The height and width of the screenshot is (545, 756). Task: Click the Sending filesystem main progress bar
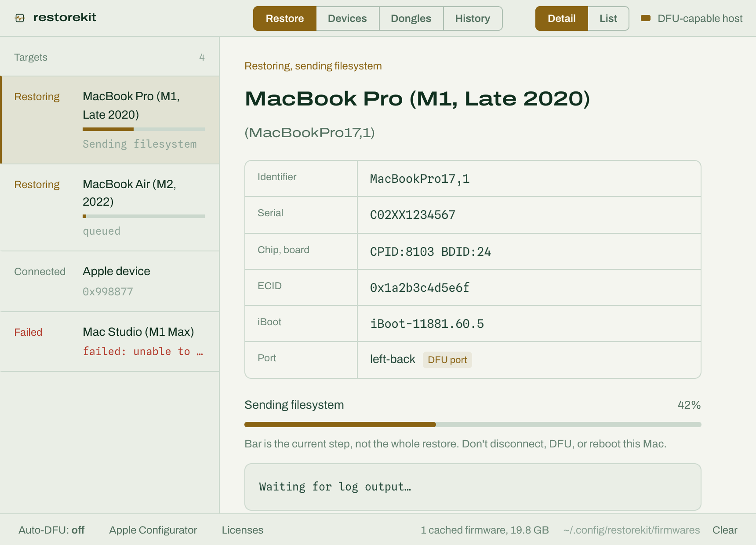(473, 425)
